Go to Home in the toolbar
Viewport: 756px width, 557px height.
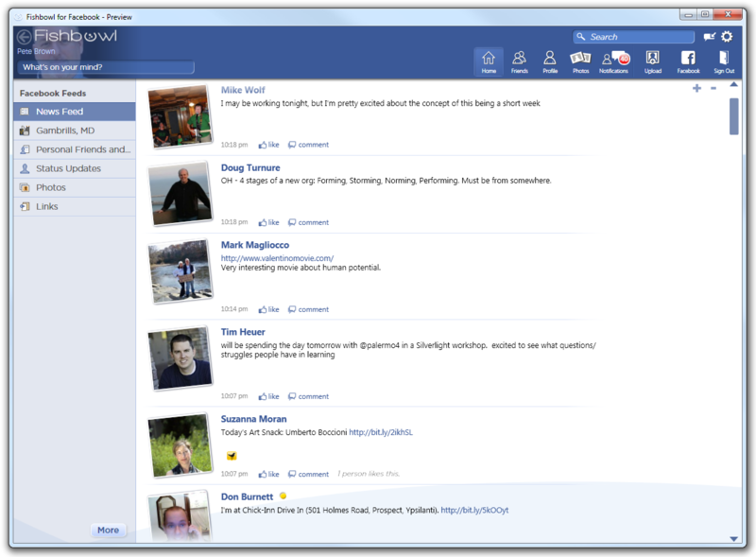click(x=489, y=61)
